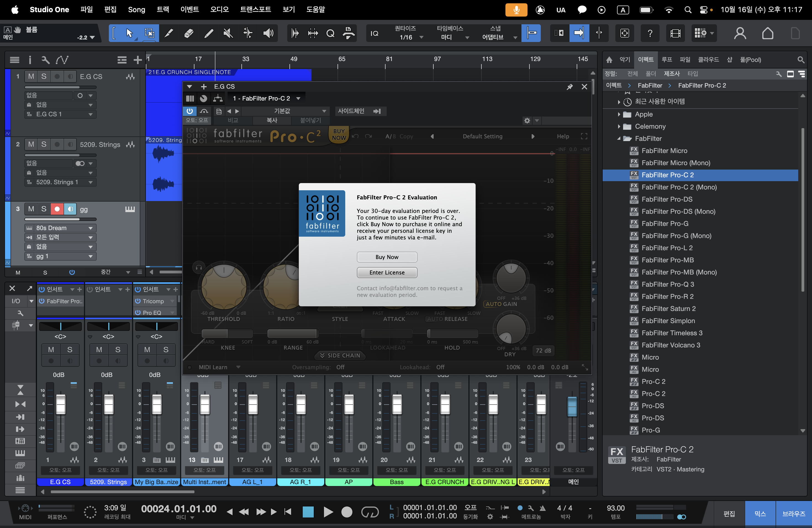Open 80s Dream instrument dropdown
Viewport: 812px width, 528px height.
point(61,228)
